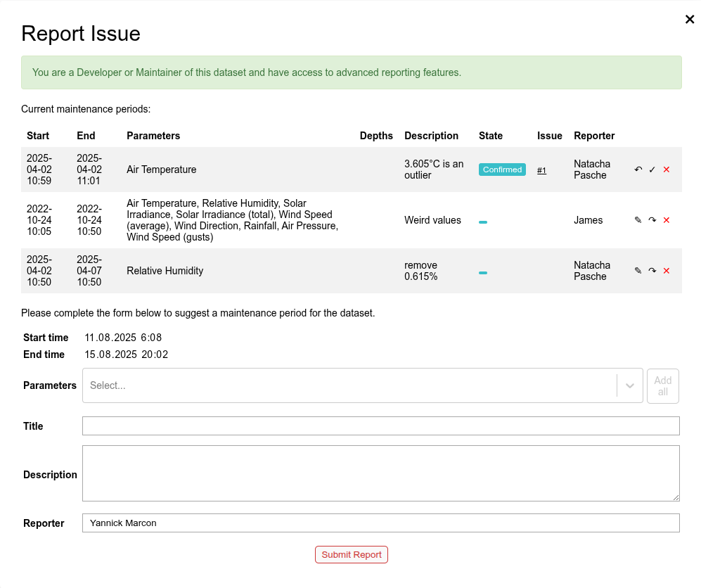701x588 pixels.
Task: Expand Parameters list via chevron arrow
Action: click(629, 385)
